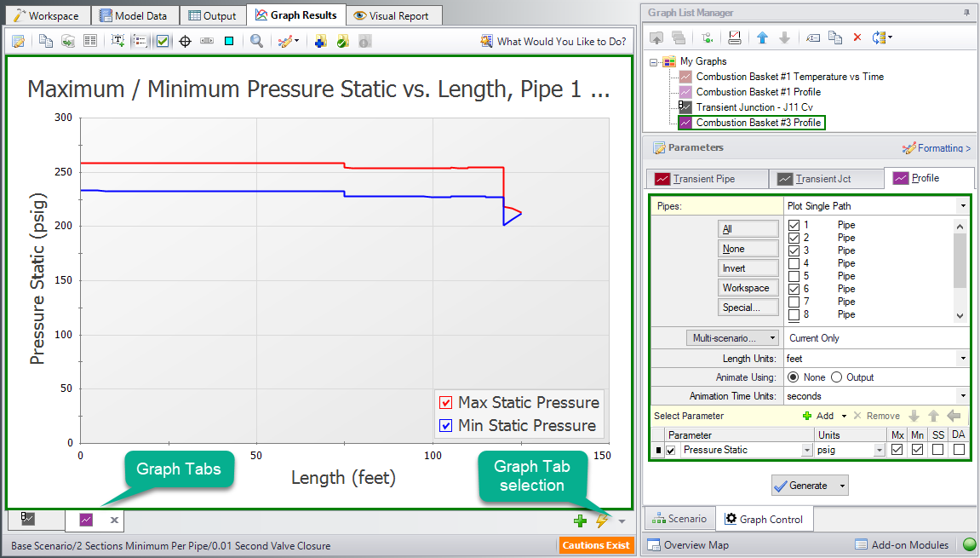Click the blue up arrow in Graph List Manager
The image size is (980, 558).
[x=763, y=37]
